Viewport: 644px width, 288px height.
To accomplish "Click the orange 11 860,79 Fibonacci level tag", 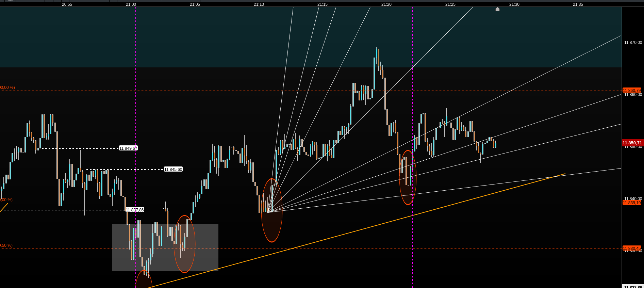I will pos(632,90).
